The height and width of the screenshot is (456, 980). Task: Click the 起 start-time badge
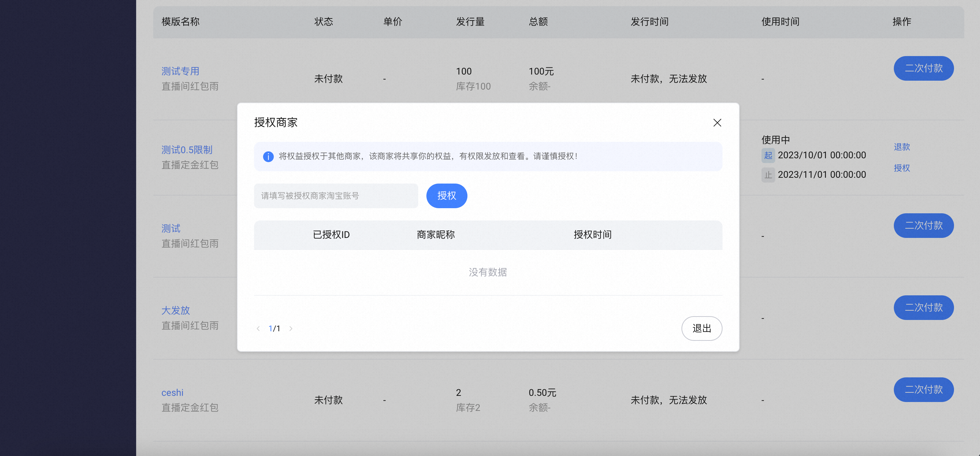[x=768, y=155]
